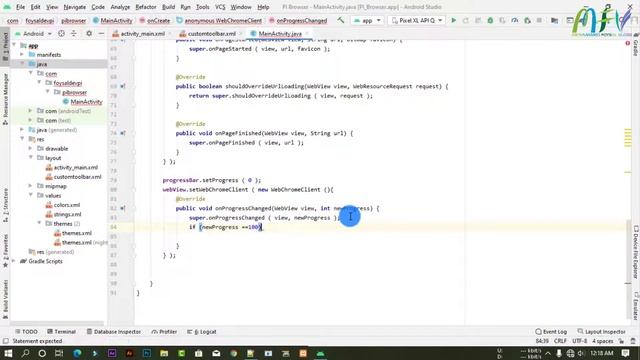Viewport: 640px width, 360px height.
Task: Open the Gradle side tool window
Action: point(636,45)
